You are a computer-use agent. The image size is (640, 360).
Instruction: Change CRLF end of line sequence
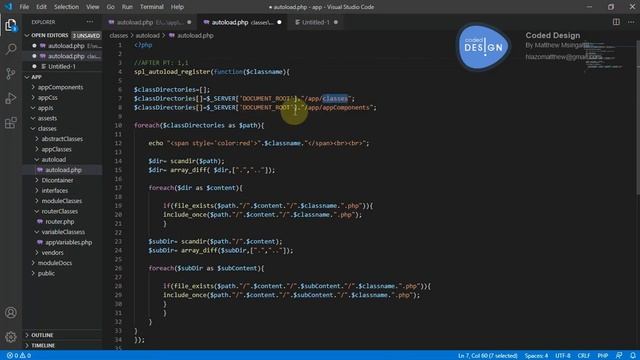click(x=584, y=356)
